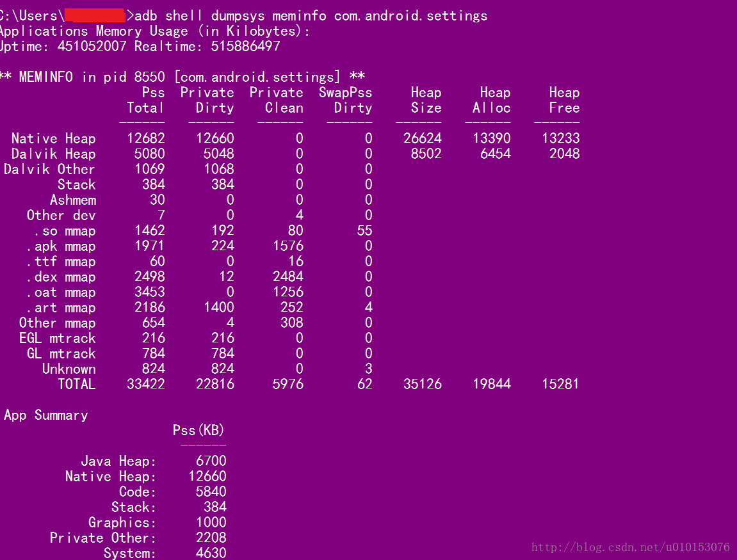Click the .apk mmap row label
Viewport: 737px width, 560px height.
click(x=61, y=246)
